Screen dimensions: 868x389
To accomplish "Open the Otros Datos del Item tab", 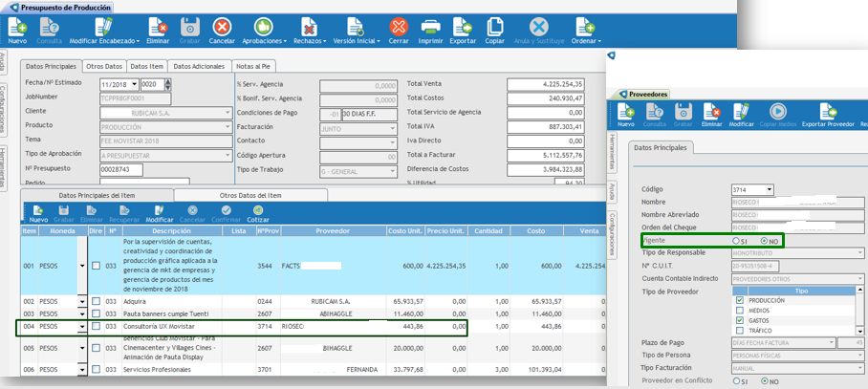I will pyautogui.click(x=250, y=195).
